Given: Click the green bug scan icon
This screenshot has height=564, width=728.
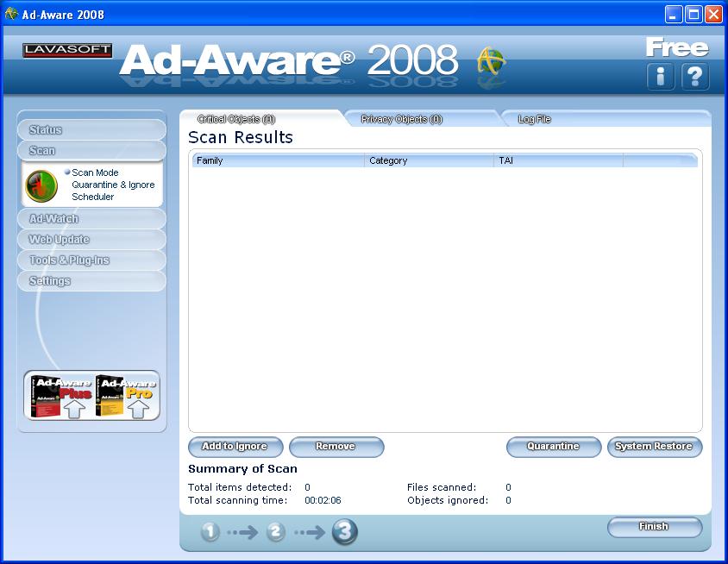Looking at the screenshot, I should tap(41, 186).
